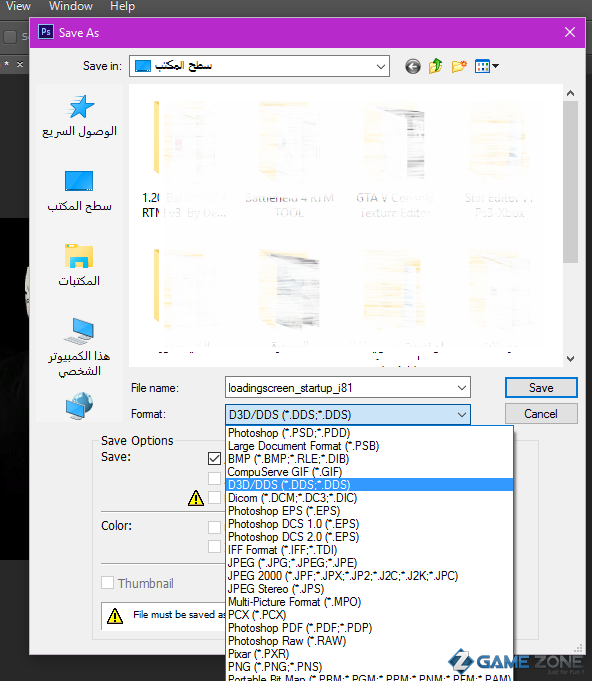Uncheck the checked Save option box
The width and height of the screenshot is (592, 681).
point(215,458)
